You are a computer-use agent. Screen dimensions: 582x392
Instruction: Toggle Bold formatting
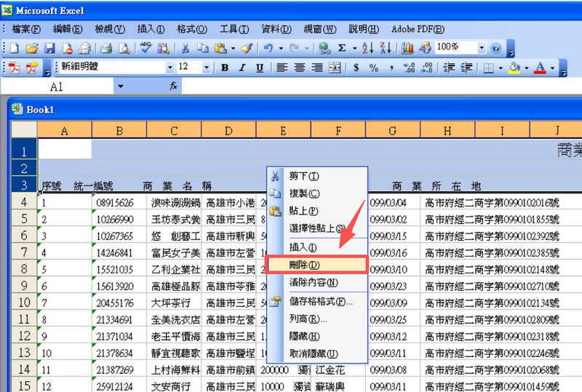[225, 68]
